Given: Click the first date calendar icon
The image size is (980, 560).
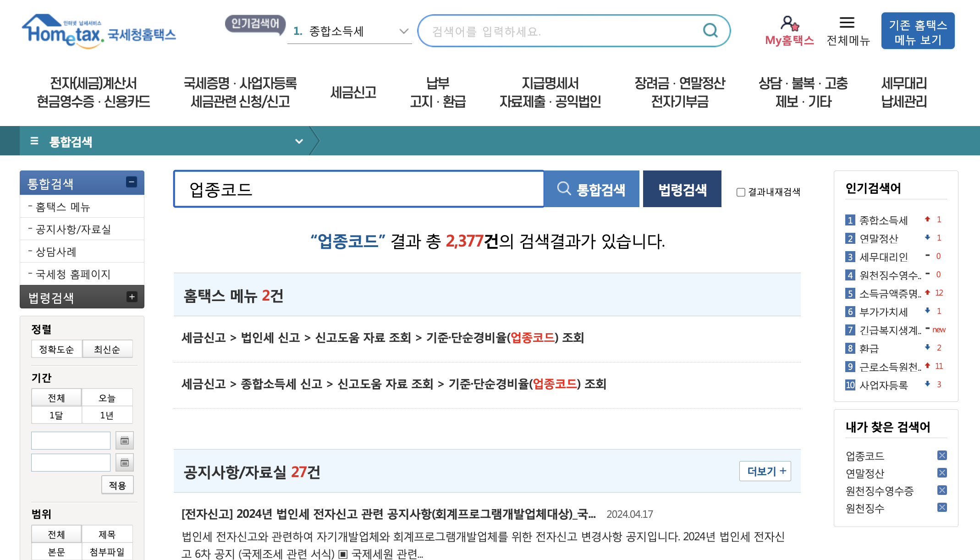Looking at the screenshot, I should (125, 441).
